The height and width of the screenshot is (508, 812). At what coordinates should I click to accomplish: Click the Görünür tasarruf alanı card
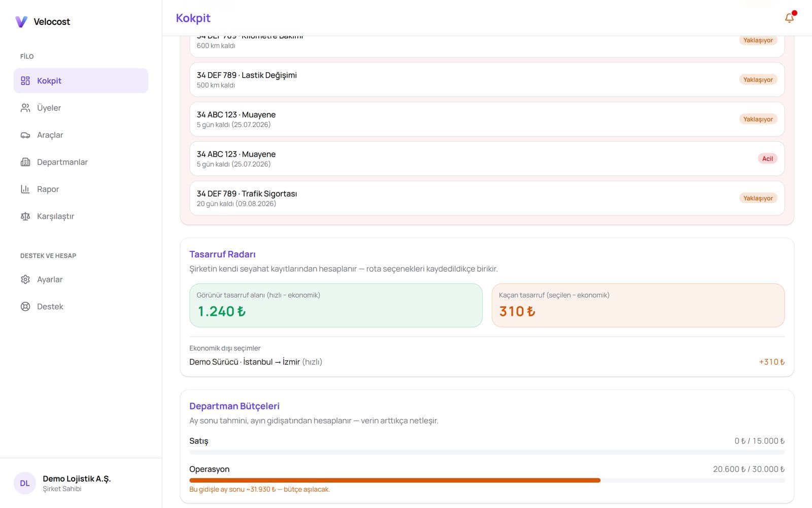coord(335,305)
